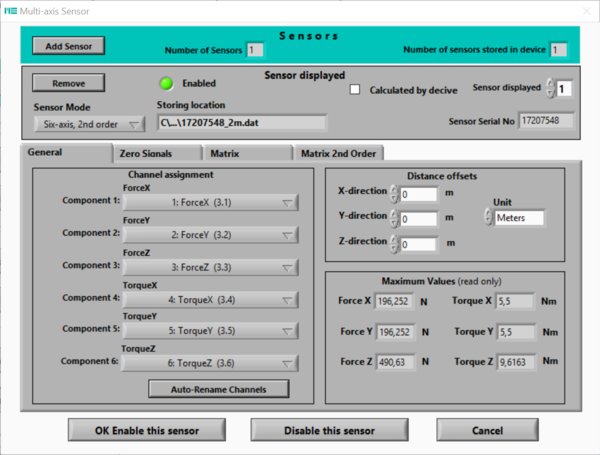Toggle the Calculated by device checkbox
This screenshot has width=600, height=455.
tap(355, 90)
